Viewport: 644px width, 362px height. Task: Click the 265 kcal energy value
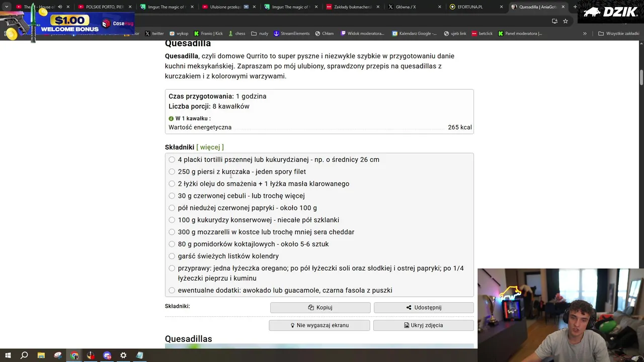pos(460,127)
